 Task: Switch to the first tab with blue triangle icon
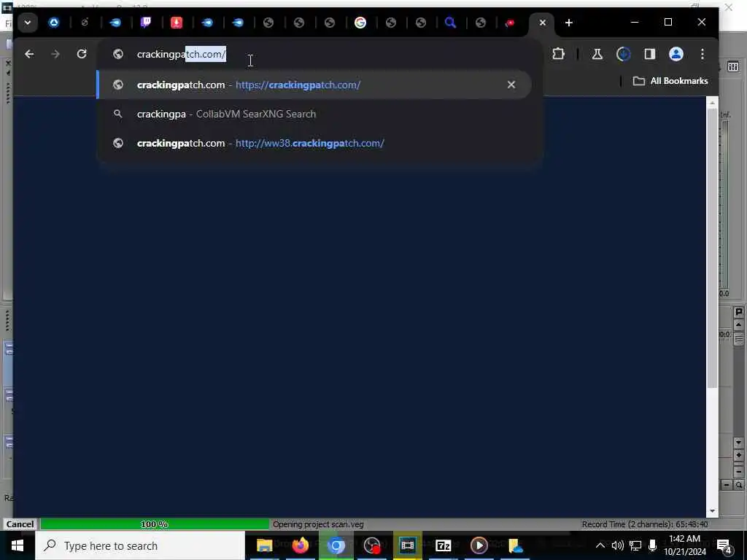(x=54, y=23)
